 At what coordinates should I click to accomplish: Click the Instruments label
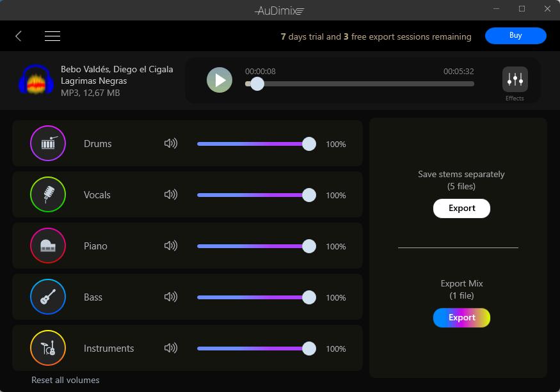[109, 349]
